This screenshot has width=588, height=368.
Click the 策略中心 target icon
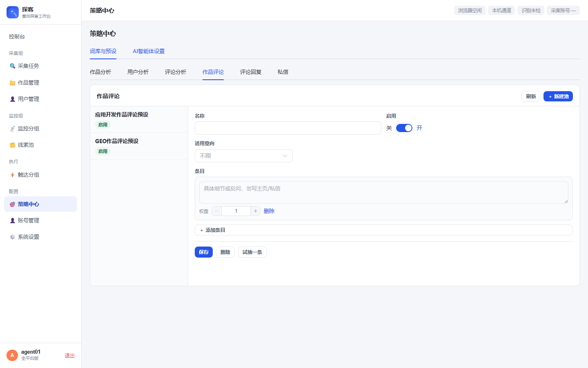[x=12, y=204]
